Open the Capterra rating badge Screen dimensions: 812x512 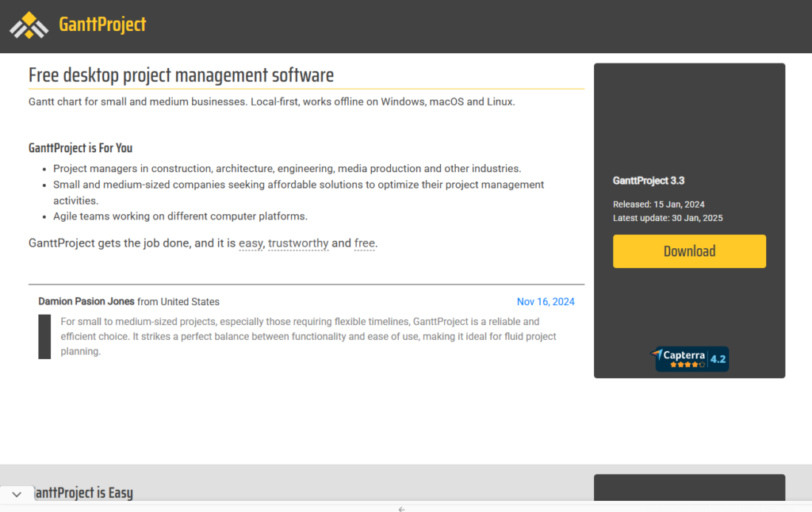pos(688,359)
